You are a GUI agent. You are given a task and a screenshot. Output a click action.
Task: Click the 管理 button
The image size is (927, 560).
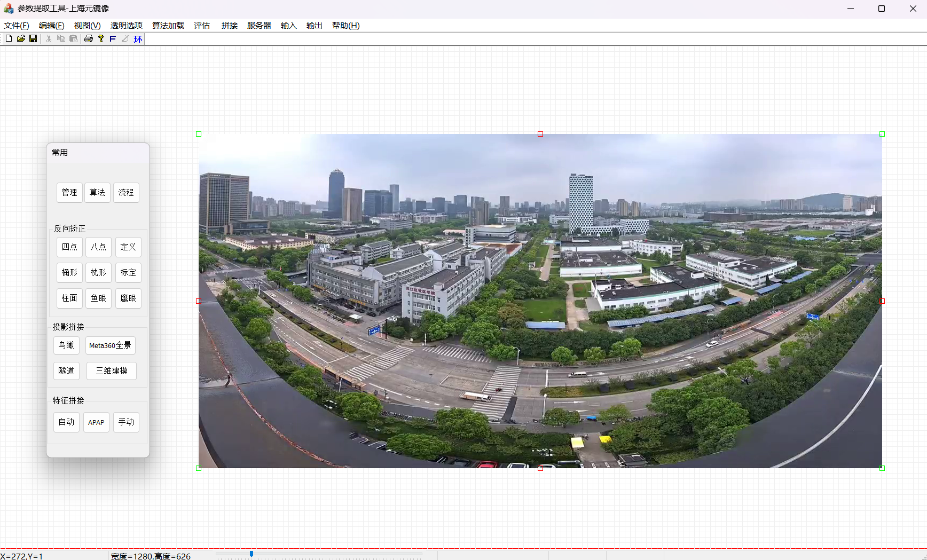pos(69,193)
